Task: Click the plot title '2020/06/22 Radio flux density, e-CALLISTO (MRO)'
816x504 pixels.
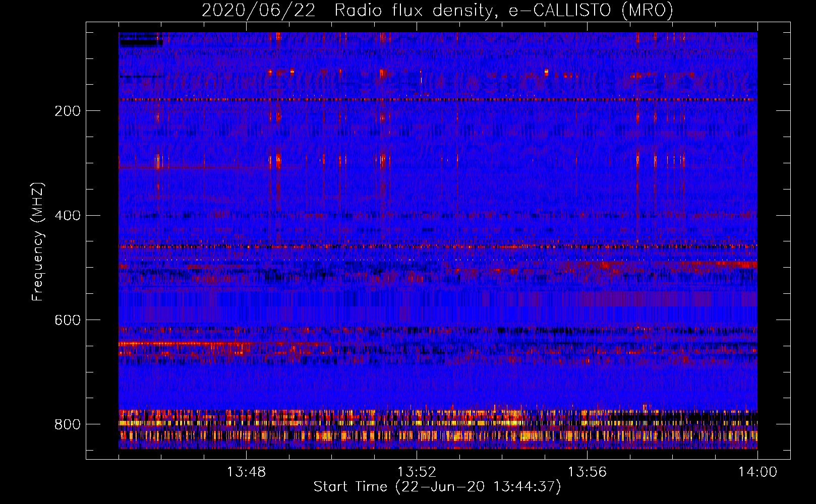Action: (x=437, y=10)
